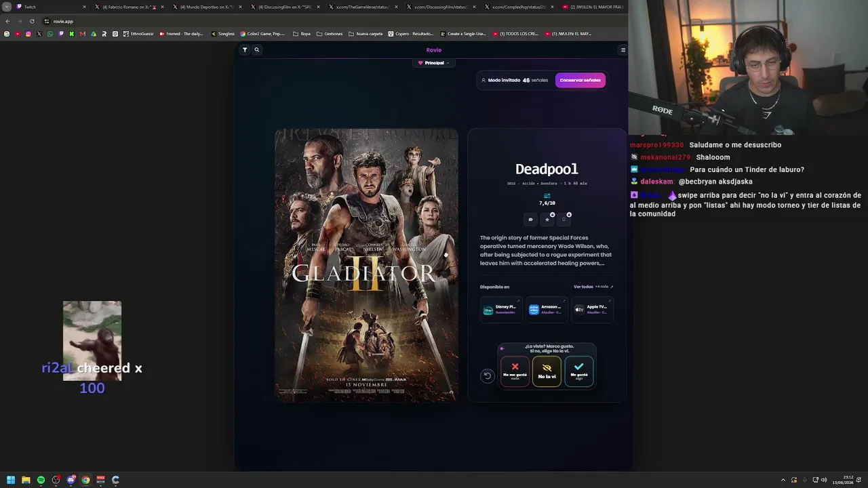Click the browser back arrow
Image resolution: width=868 pixels, height=488 pixels.
click(x=7, y=21)
